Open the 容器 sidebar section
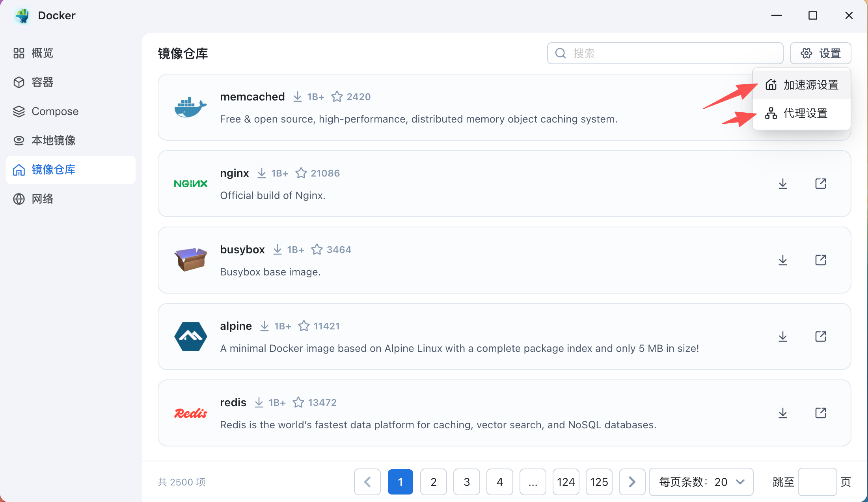868x502 pixels. pyautogui.click(x=42, y=82)
